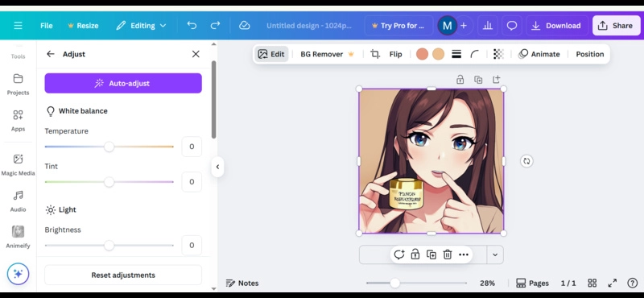Open the File menu
The width and height of the screenshot is (644, 298).
[47, 26]
